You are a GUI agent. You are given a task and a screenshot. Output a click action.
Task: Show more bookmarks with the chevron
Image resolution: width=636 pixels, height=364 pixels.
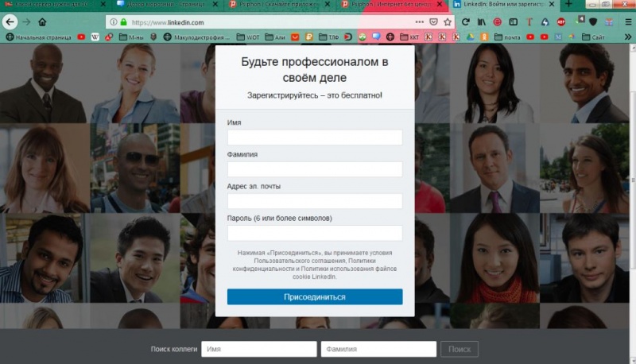pos(628,37)
